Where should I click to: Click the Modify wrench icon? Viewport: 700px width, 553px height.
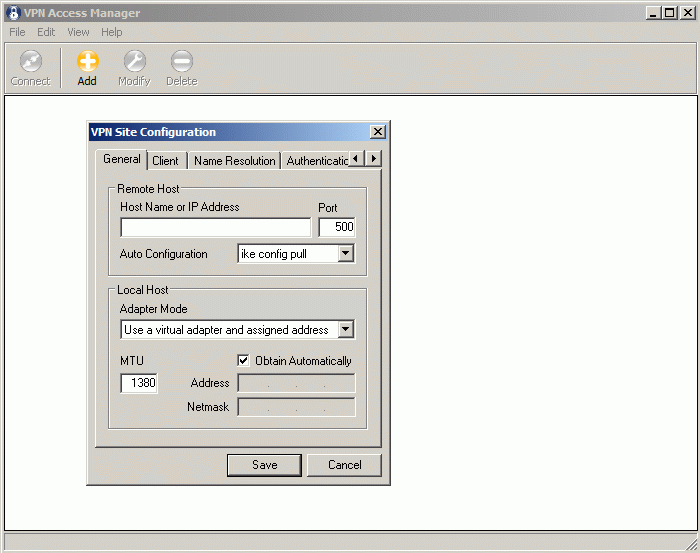(x=134, y=61)
